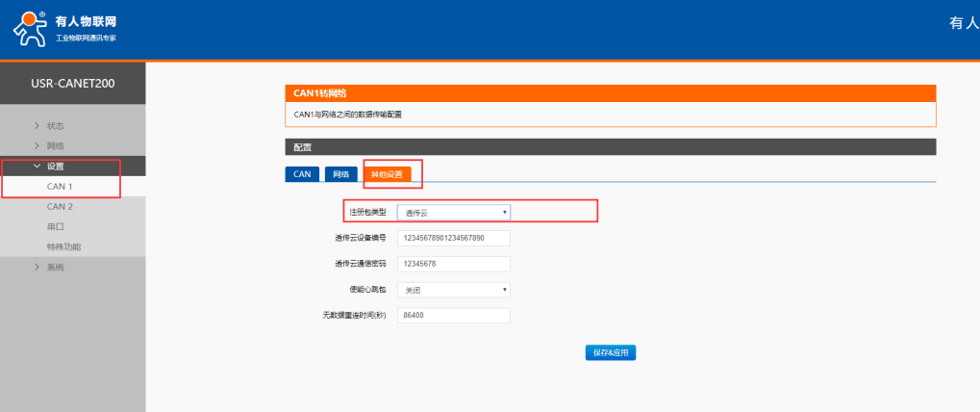Open the 使能心跳包 dropdown
Image resolution: width=980 pixels, height=412 pixels.
pyautogui.click(x=453, y=290)
